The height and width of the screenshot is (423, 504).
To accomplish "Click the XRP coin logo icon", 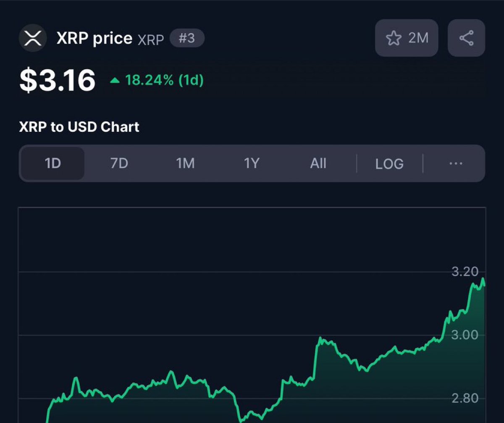I will (x=33, y=38).
